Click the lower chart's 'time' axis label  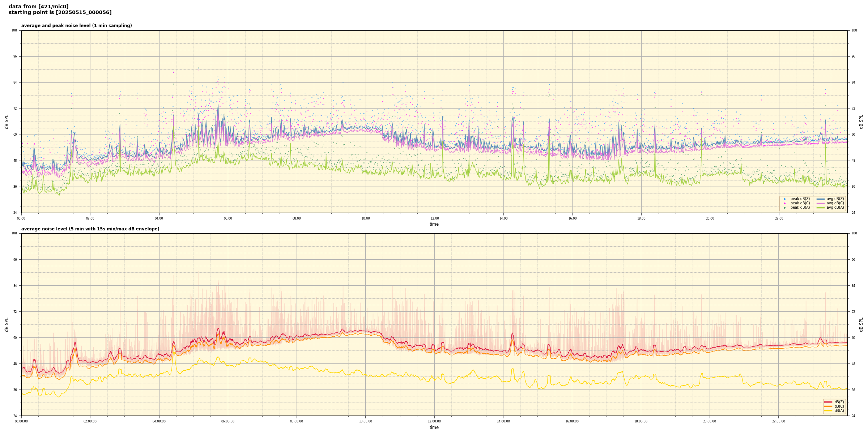coord(434,427)
